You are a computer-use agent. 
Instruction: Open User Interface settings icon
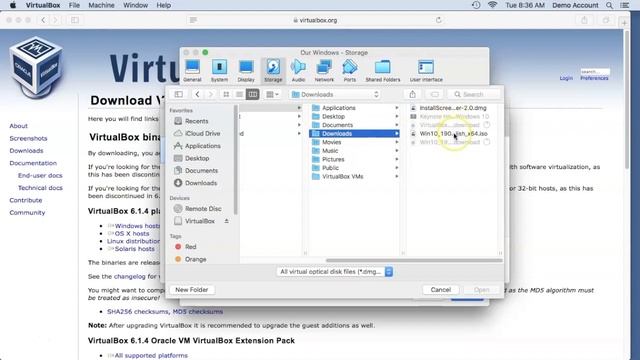pos(426,71)
